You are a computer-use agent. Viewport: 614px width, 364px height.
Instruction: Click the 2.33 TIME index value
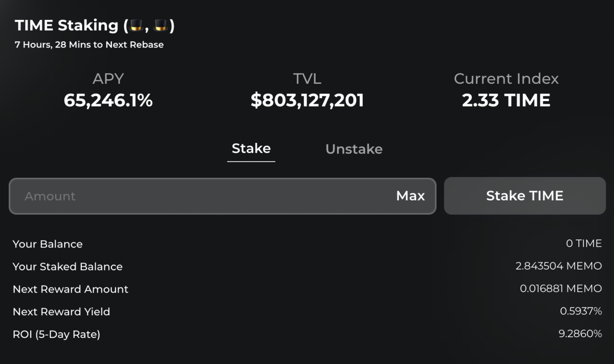(506, 100)
